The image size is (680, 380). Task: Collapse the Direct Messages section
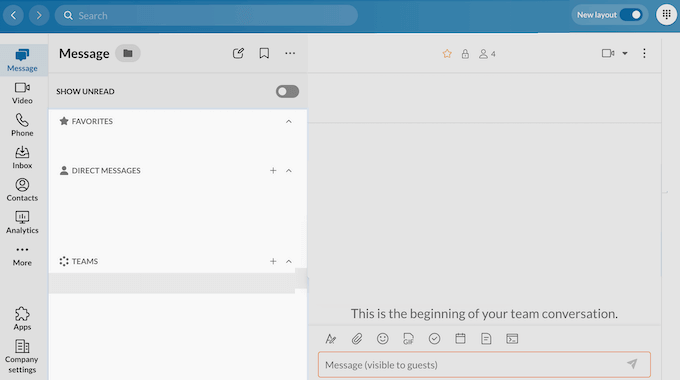coord(289,171)
